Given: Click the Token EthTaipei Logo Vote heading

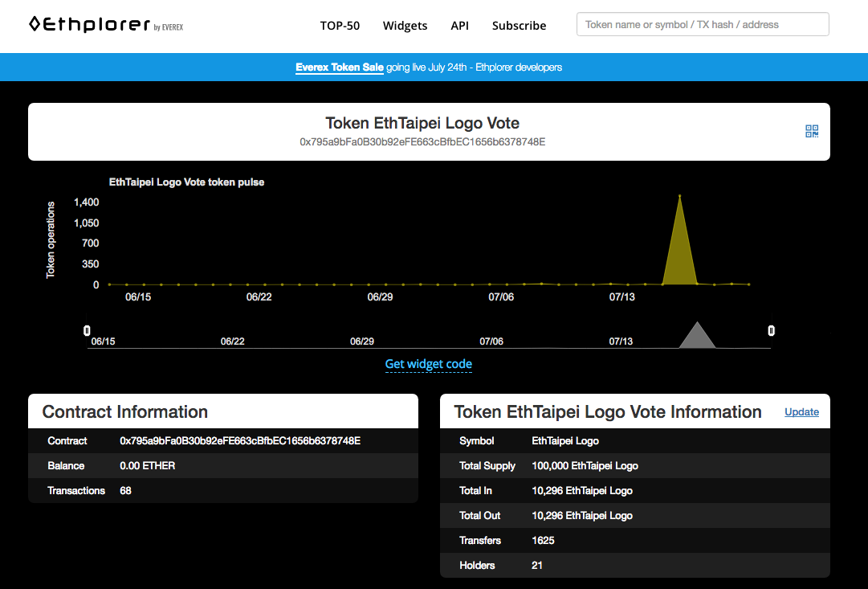Looking at the screenshot, I should click(422, 123).
